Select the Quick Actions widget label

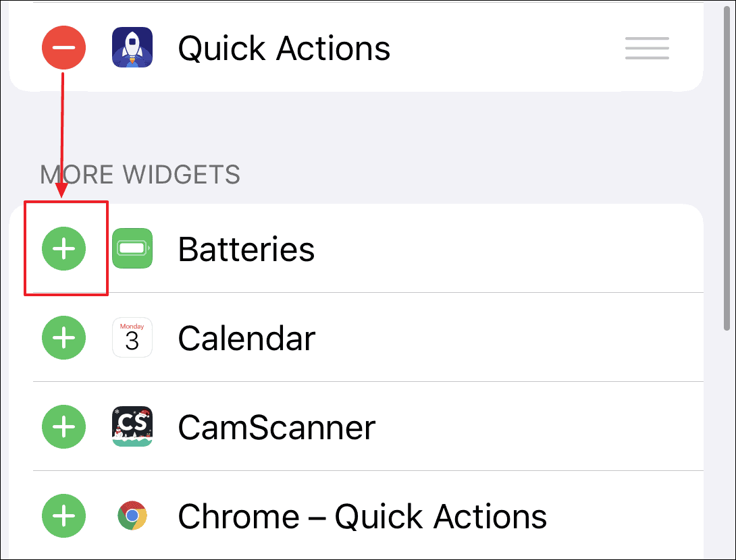(x=284, y=48)
